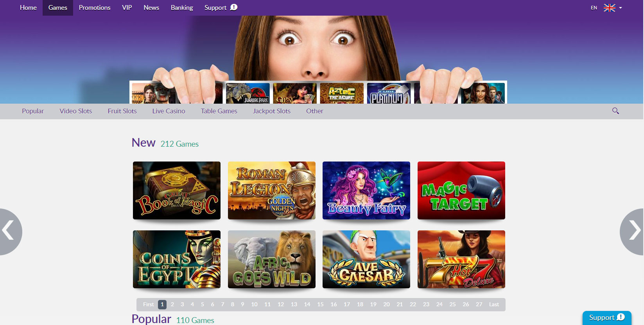
Task: Launch the Book of Magic game
Action: [177, 190]
